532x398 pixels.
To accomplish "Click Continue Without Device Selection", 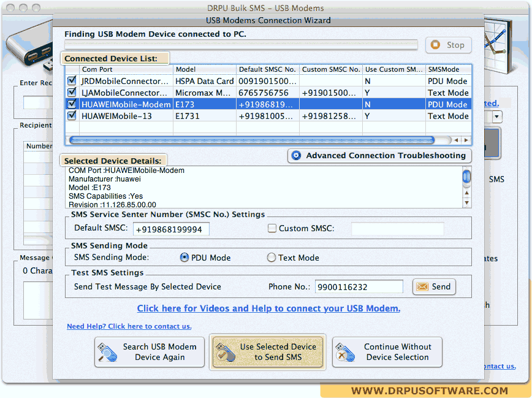I will pos(387,352).
